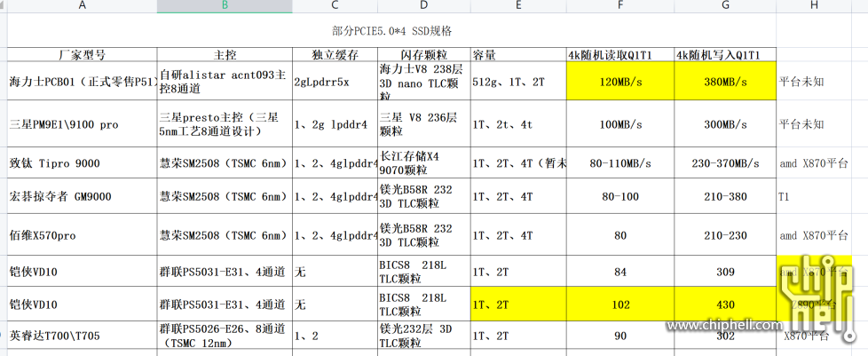
Task: Select '慧荣SM2508' in the 致钛 Tipro 9000 row
Action: tap(225, 162)
